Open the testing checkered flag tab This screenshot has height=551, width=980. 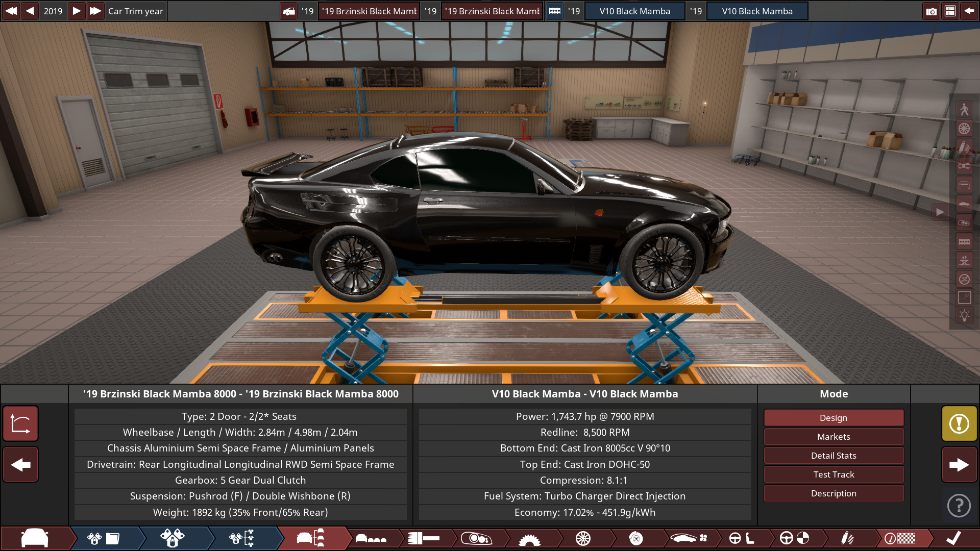click(x=900, y=538)
